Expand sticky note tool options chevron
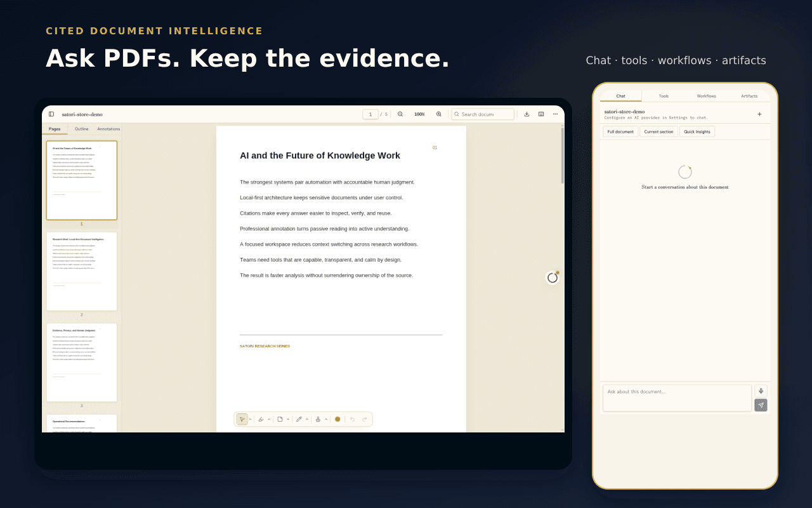Screen dimensions: 812x508 point(288,419)
